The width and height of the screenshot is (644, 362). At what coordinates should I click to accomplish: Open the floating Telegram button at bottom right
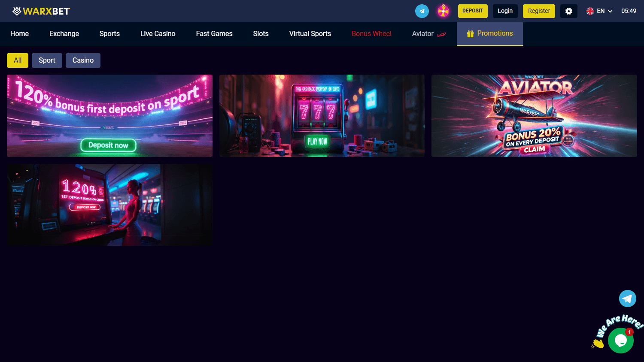pyautogui.click(x=628, y=299)
